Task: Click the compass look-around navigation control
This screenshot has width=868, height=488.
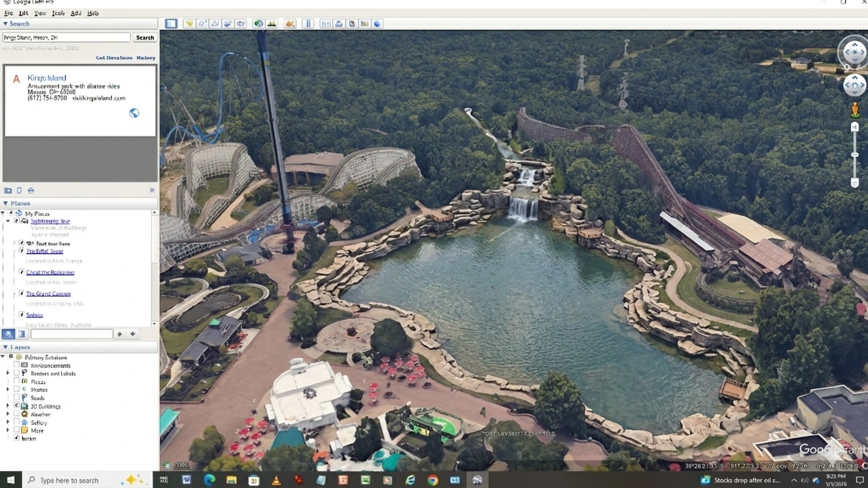Action: tap(853, 53)
